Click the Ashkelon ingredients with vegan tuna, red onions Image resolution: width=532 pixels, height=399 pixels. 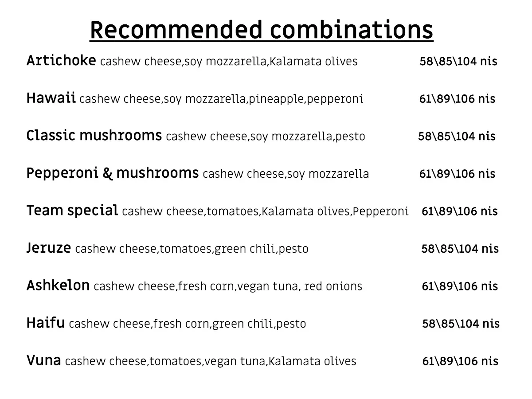(x=228, y=286)
